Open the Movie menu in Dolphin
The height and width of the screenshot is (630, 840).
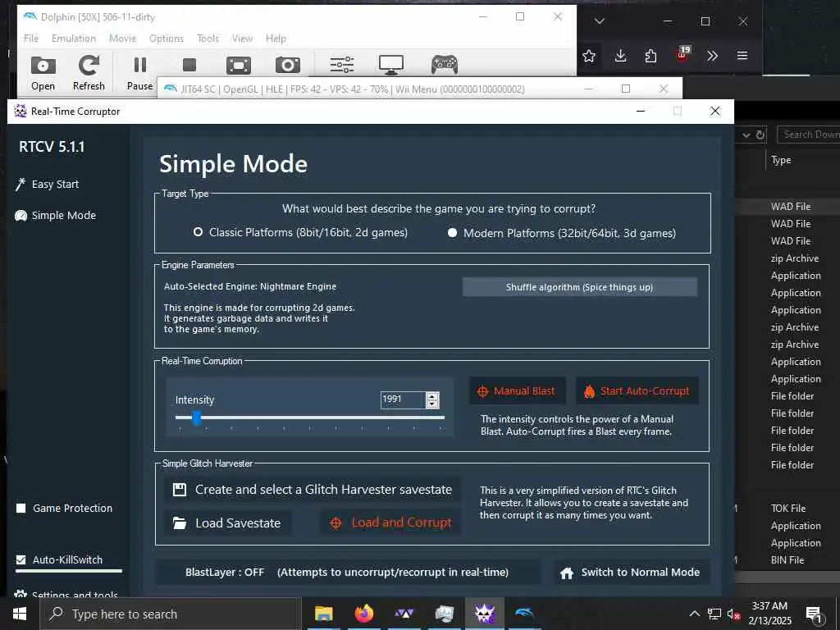[x=123, y=39]
